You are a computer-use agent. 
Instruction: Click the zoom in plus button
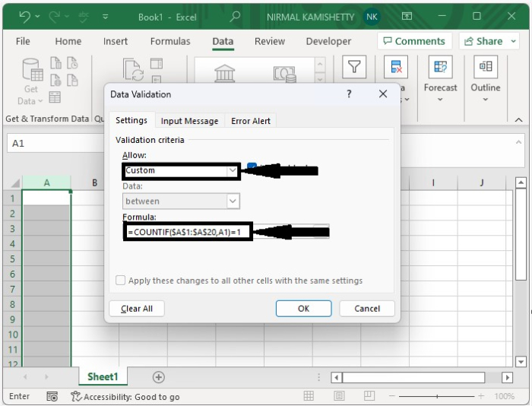point(481,396)
